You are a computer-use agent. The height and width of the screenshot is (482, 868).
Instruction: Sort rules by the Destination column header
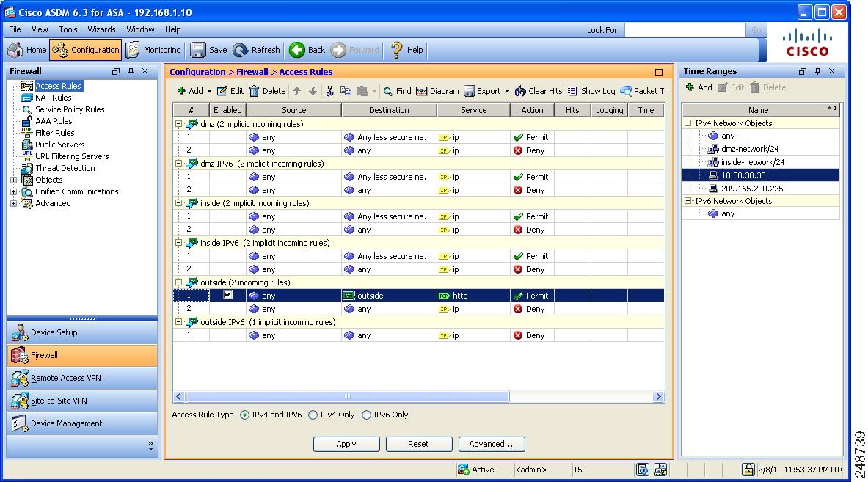pos(389,110)
